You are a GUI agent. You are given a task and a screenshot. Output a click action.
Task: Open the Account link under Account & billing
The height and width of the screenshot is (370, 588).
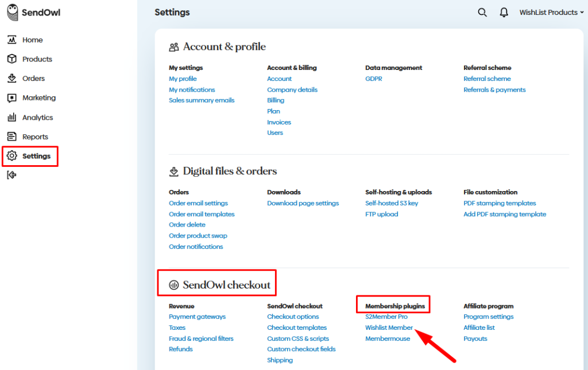(x=280, y=79)
